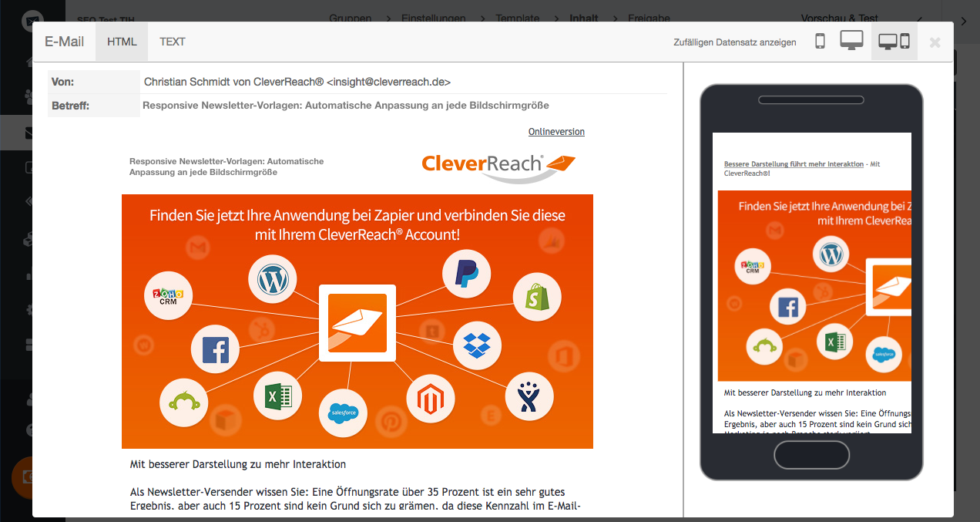This screenshot has height=522, width=980.
Task: Click Zufälligen Datensatz anzeigen link
Action: [x=735, y=42]
